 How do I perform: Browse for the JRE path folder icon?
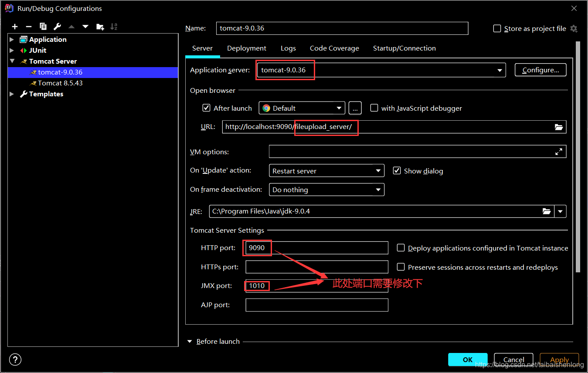pos(547,211)
